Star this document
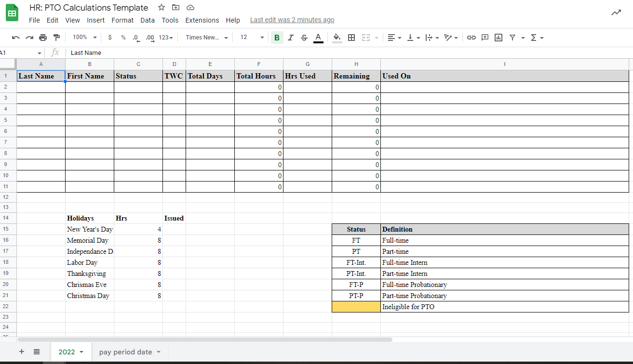This screenshot has width=633, height=364. 162,8
